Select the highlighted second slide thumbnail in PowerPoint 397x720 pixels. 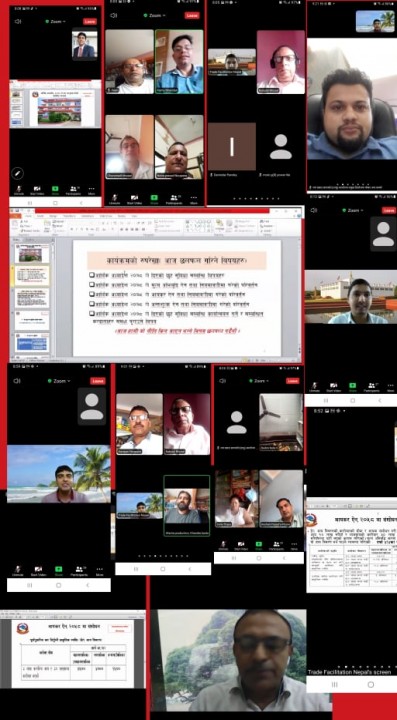pyautogui.click(x=32, y=276)
